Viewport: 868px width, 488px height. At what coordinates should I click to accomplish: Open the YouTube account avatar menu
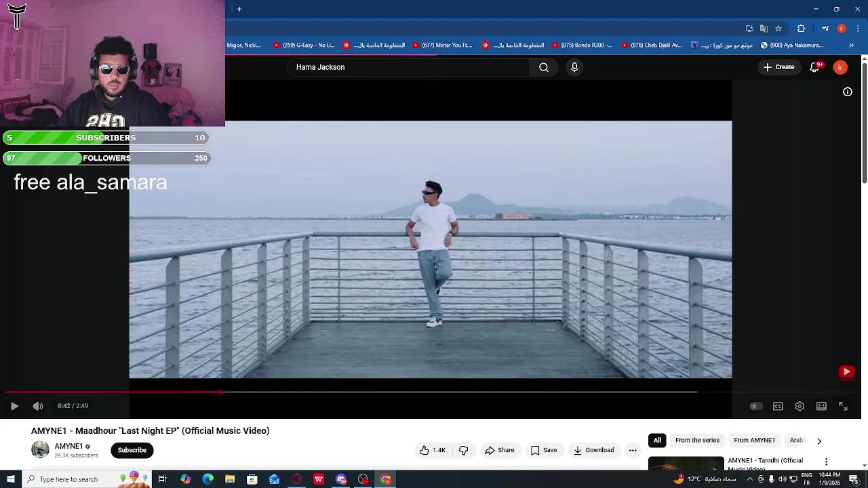coord(840,67)
